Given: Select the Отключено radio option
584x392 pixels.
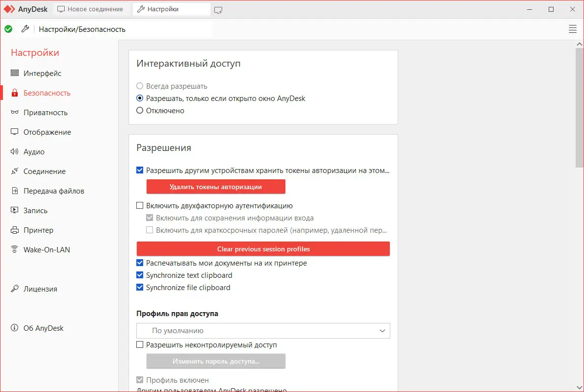Looking at the screenshot, I should pyautogui.click(x=140, y=111).
